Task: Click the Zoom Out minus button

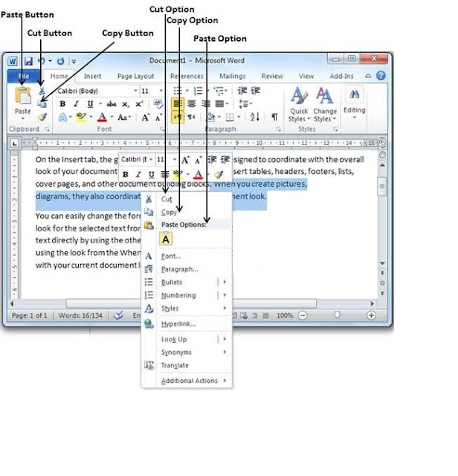Action: (x=303, y=315)
